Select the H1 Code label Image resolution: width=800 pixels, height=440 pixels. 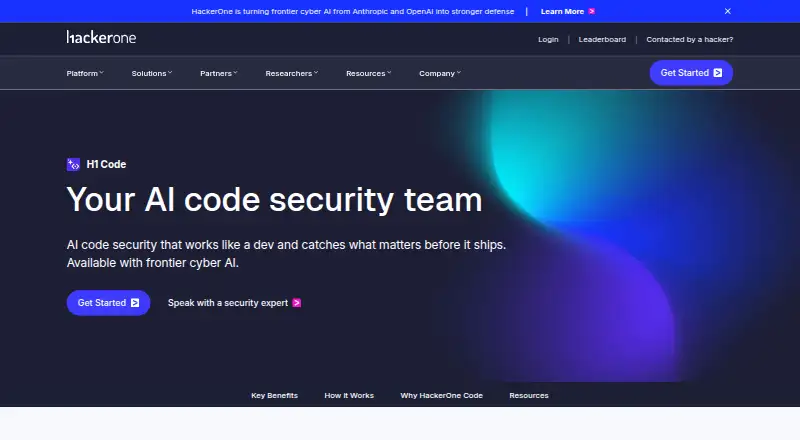tap(106, 164)
